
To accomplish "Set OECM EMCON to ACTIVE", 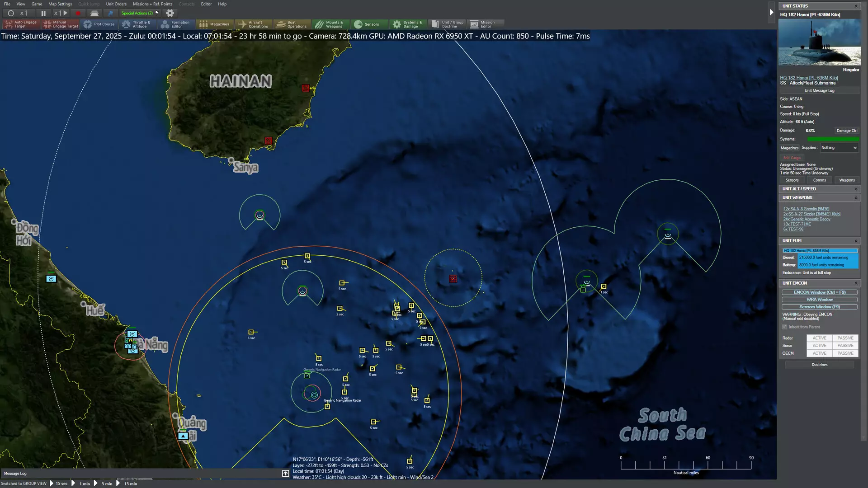I will (x=819, y=353).
